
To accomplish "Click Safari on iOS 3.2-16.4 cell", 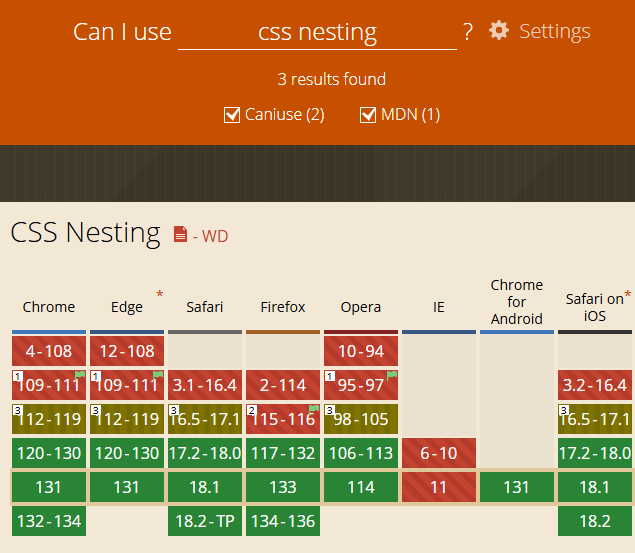I will tap(595, 385).
